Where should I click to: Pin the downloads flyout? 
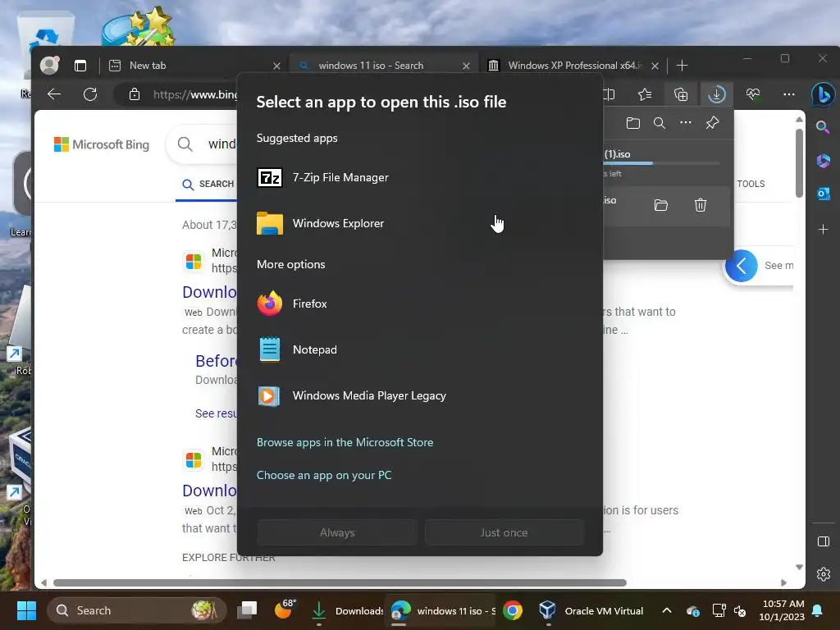712,123
